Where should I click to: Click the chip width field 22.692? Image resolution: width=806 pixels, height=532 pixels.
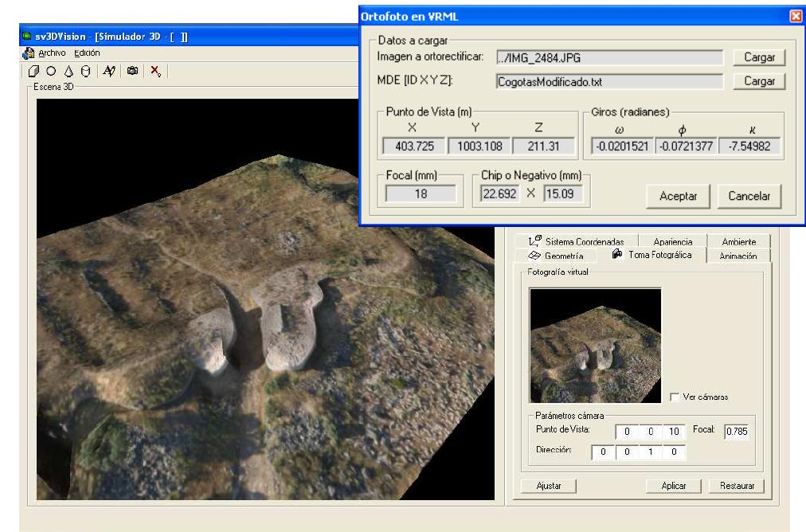pos(499,194)
